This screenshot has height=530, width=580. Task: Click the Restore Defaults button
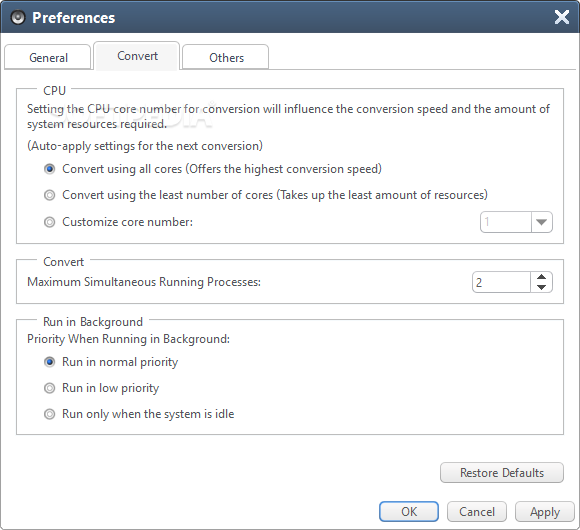(x=502, y=473)
